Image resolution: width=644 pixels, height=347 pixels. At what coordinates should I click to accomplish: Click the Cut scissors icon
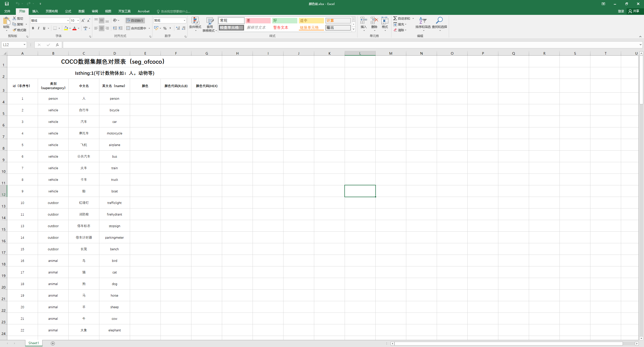(x=14, y=18)
